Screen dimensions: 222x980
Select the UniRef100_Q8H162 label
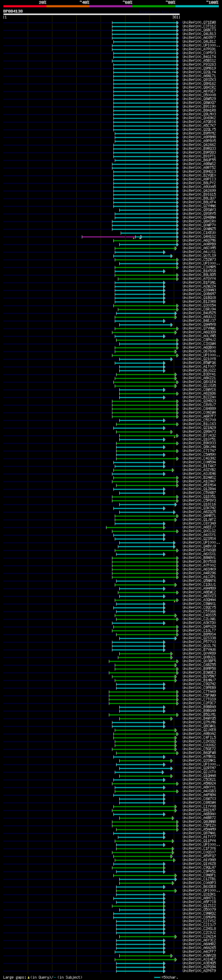(x=199, y=83)
